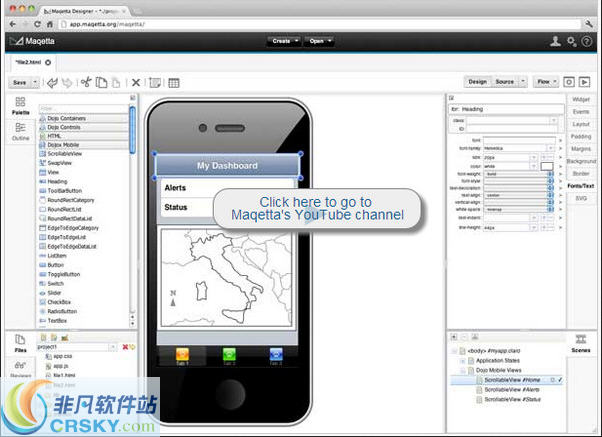Screen dimensions: 602x437
Task: Switch to Design view button
Action: tap(478, 82)
